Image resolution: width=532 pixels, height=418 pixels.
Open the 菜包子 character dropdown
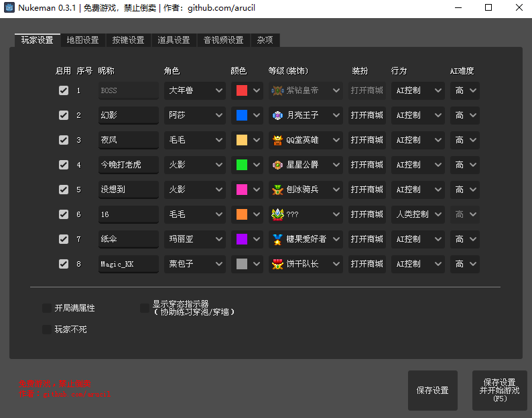[x=195, y=264]
